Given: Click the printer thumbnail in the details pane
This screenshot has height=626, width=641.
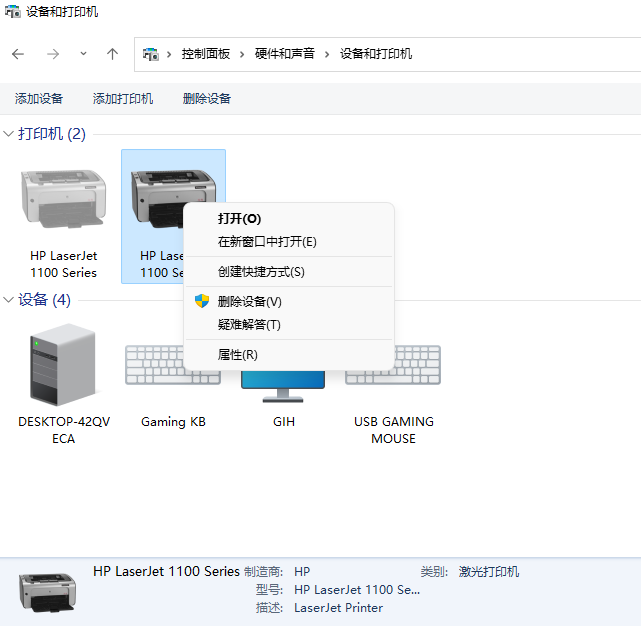Looking at the screenshot, I should coord(47,592).
